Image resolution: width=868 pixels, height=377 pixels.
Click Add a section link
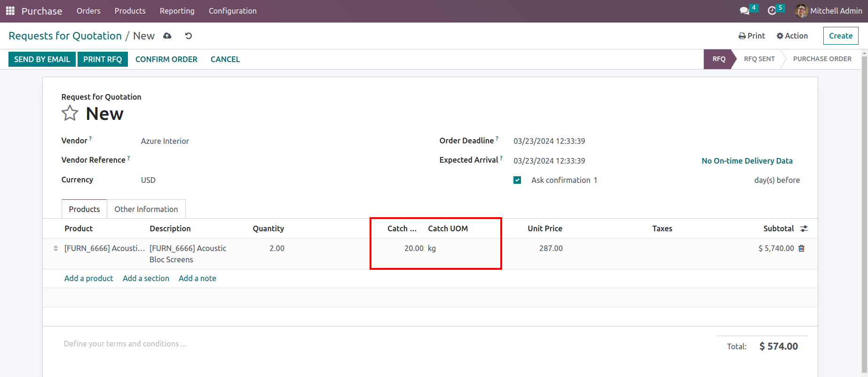[146, 278]
